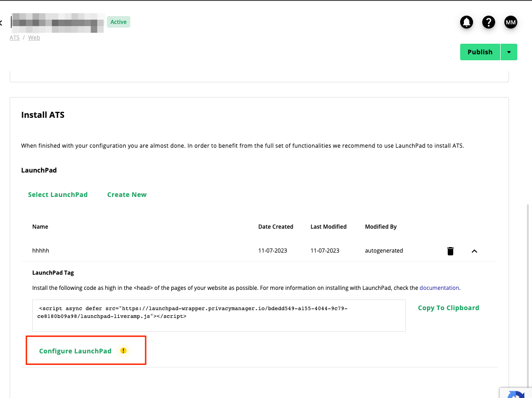Image resolution: width=532 pixels, height=398 pixels.
Task: Click the autogenerated cell
Action: (x=384, y=250)
